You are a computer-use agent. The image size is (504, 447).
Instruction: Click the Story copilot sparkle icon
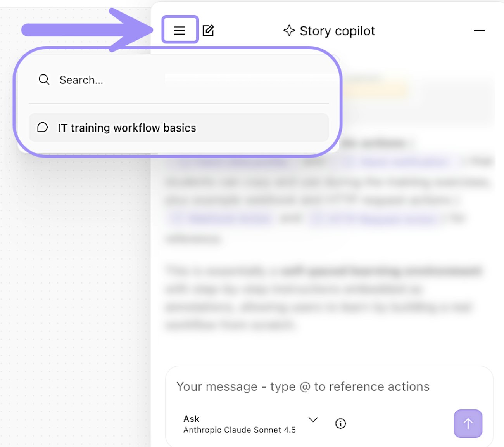coord(289,30)
